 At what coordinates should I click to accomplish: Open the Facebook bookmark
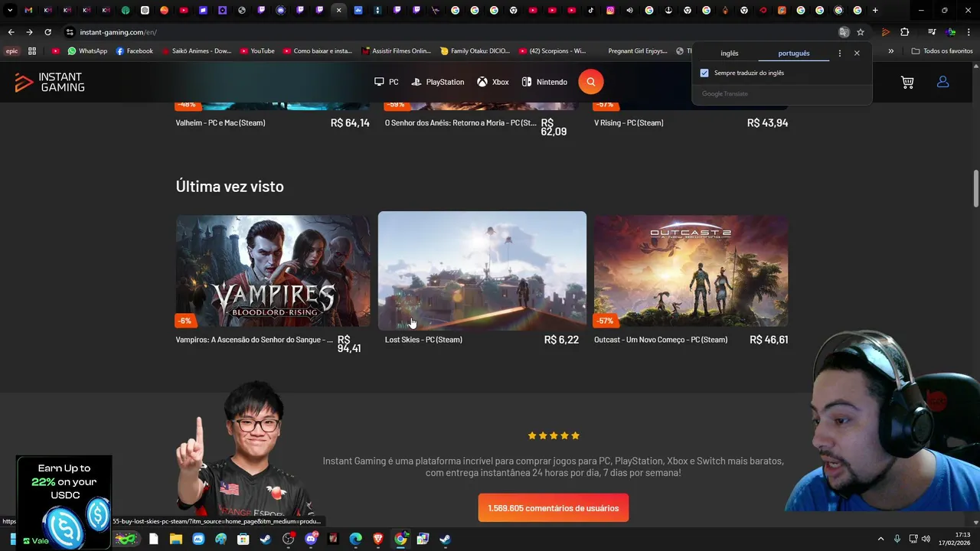[134, 51]
